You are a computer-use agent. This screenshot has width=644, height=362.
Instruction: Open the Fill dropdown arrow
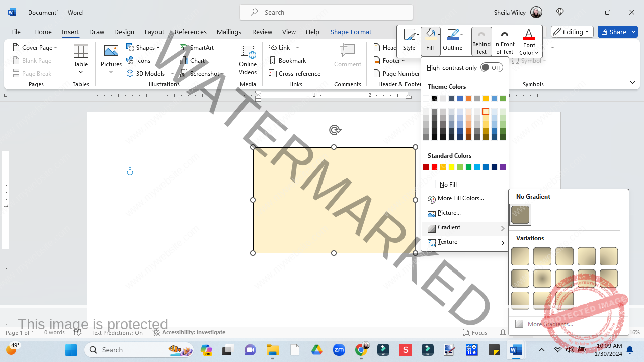(x=439, y=34)
